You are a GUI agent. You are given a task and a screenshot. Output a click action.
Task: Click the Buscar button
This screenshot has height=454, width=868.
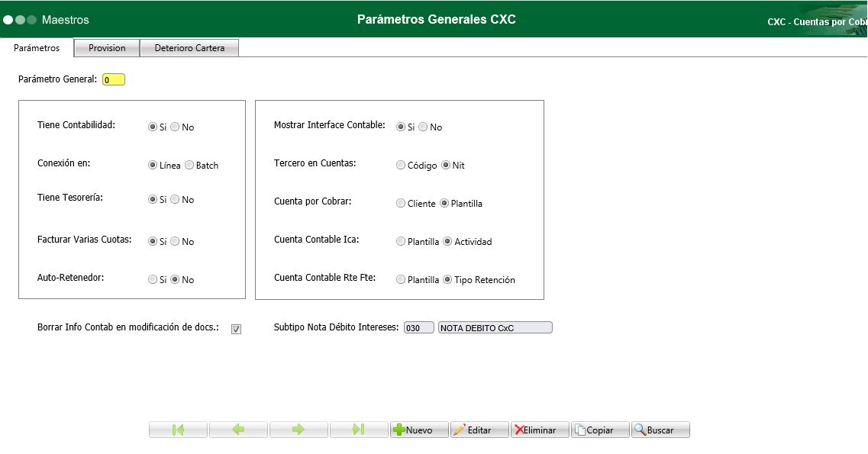660,430
